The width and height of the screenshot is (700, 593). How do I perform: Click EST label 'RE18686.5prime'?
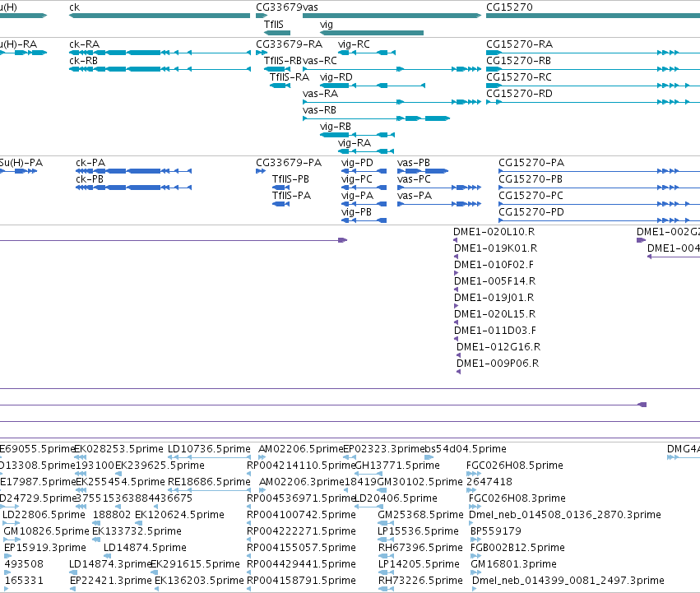(x=209, y=482)
